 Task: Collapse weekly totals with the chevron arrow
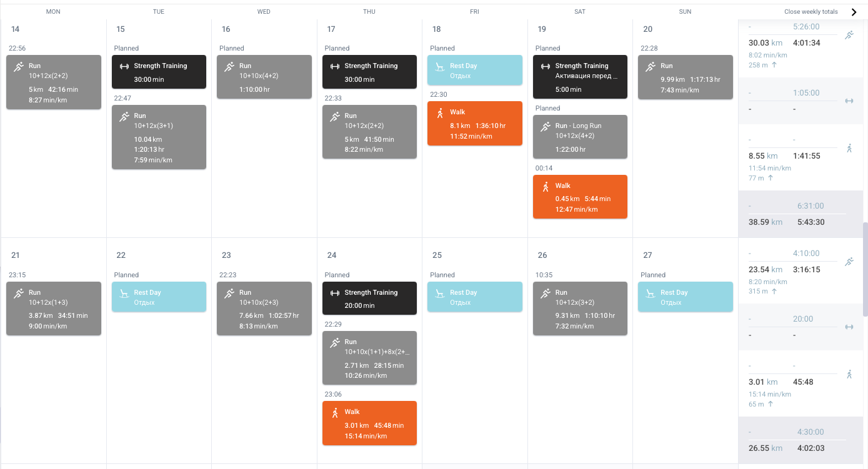click(854, 12)
